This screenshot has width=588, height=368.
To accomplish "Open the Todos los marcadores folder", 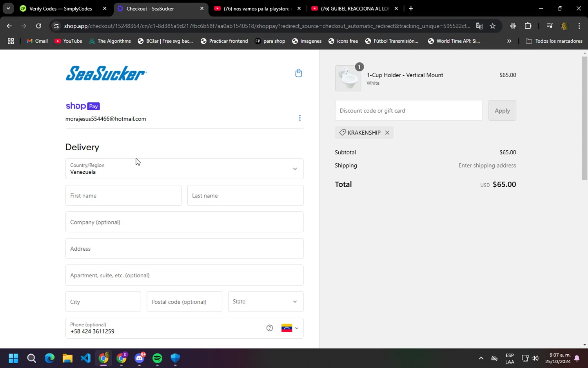I will (x=554, y=41).
